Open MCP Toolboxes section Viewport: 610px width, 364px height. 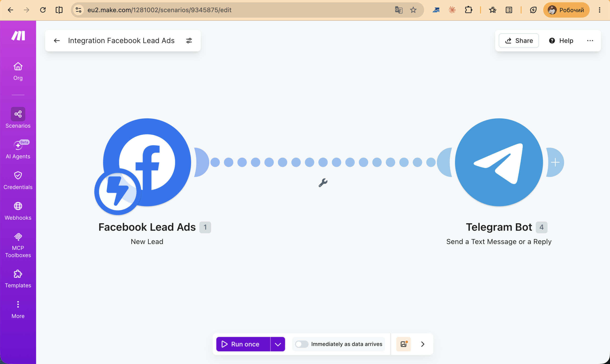pyautogui.click(x=18, y=245)
